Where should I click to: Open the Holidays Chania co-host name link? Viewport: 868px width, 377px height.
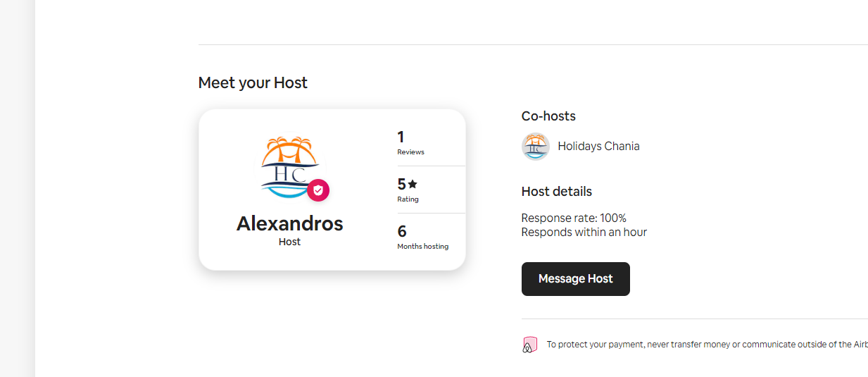599,147
